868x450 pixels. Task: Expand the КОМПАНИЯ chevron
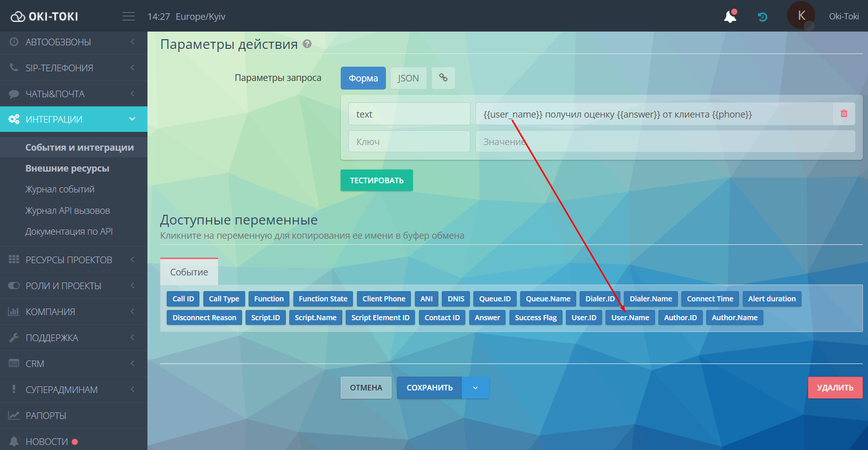tap(132, 312)
